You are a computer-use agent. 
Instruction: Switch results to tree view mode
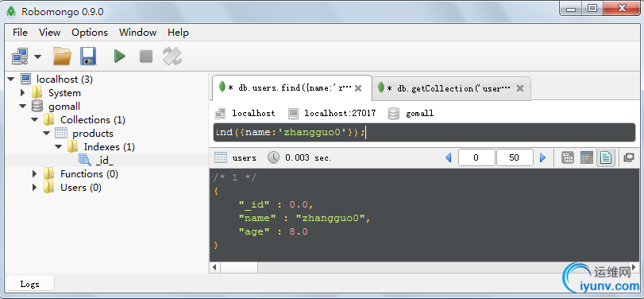[568, 157]
